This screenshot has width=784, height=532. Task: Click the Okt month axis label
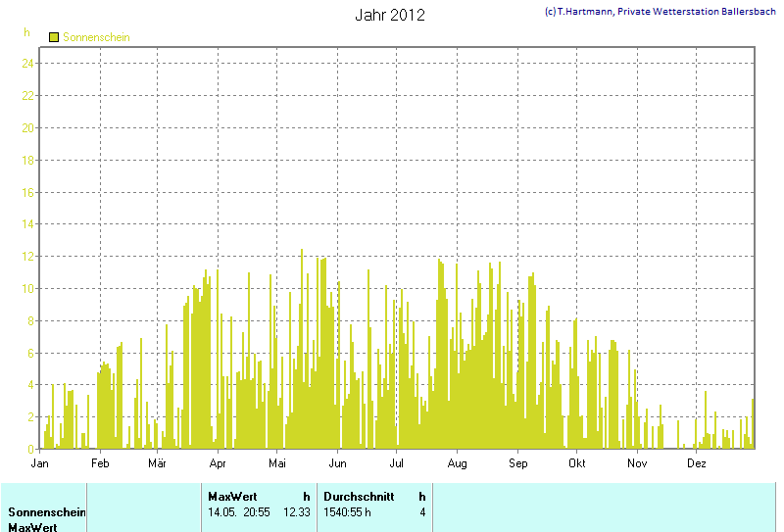tap(577, 463)
